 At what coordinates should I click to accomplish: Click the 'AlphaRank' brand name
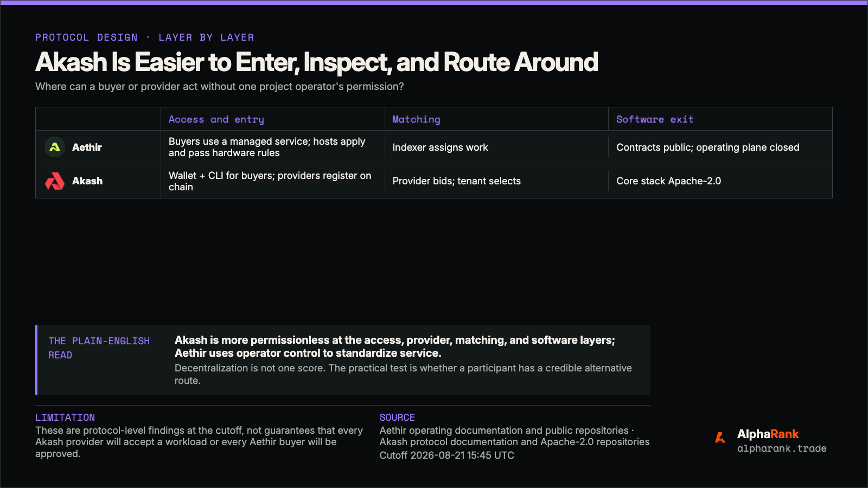pyautogui.click(x=768, y=434)
